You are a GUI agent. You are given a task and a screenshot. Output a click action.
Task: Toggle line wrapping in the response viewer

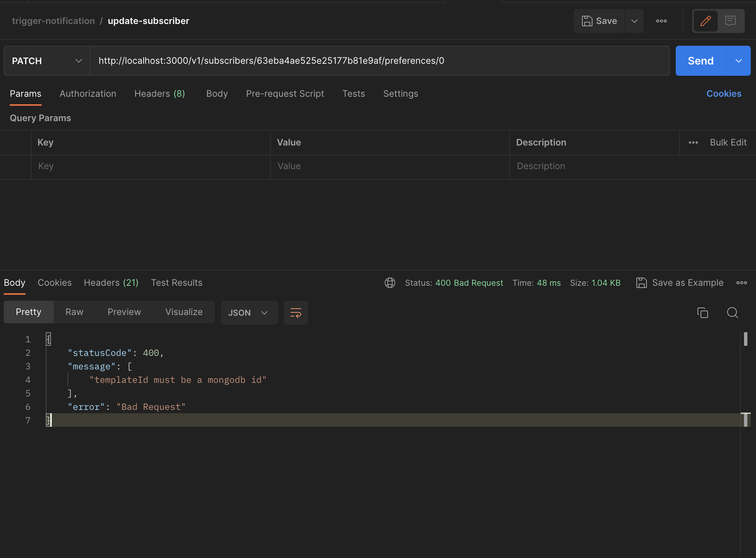pyautogui.click(x=295, y=312)
